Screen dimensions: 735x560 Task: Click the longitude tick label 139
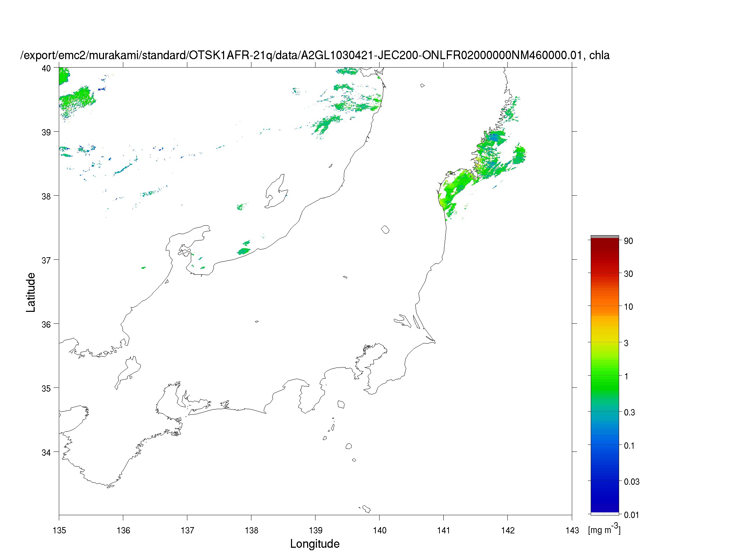click(316, 530)
